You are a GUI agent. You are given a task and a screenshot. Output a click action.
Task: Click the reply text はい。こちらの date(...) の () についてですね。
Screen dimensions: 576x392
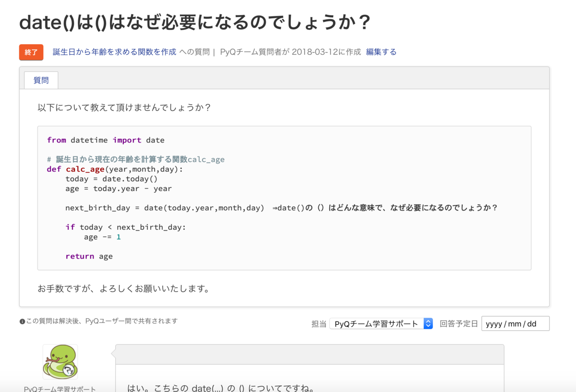point(221,388)
